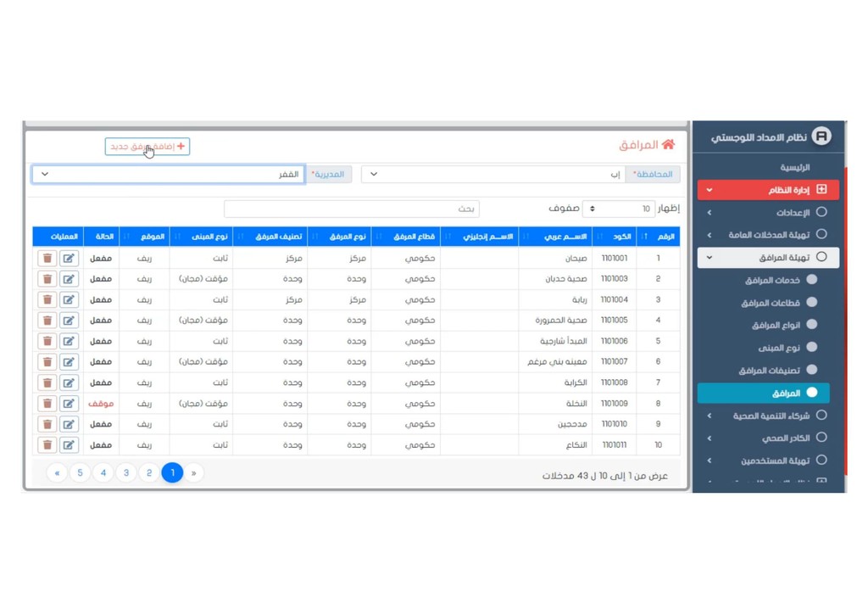The height and width of the screenshot is (614, 868).
Task: Expand the الكادر الصحي sidebar item
Action: pos(768,438)
